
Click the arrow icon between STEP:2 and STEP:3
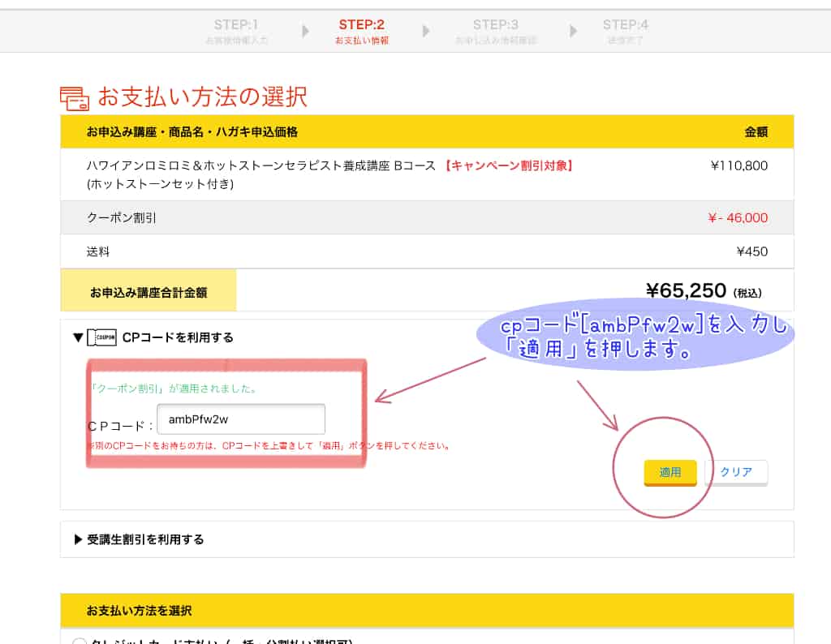pos(426,31)
